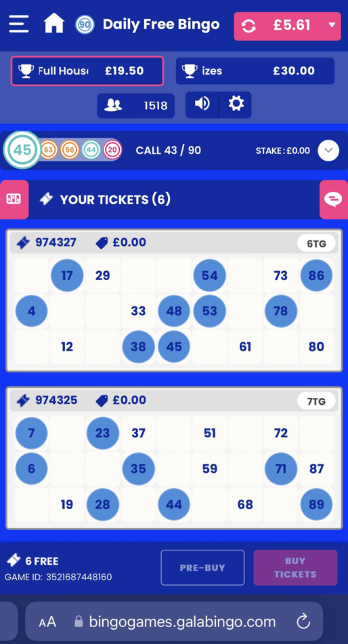Select the Full House £19.50 prize tab

87,71
